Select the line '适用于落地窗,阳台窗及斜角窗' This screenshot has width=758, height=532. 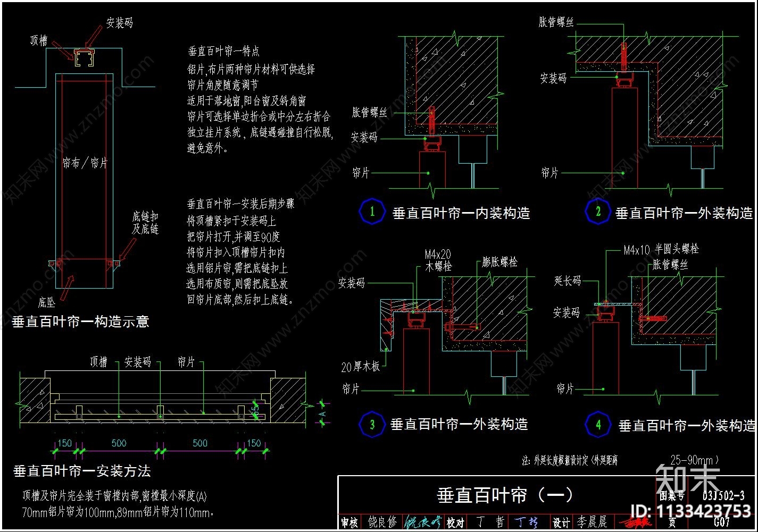pos(246,100)
